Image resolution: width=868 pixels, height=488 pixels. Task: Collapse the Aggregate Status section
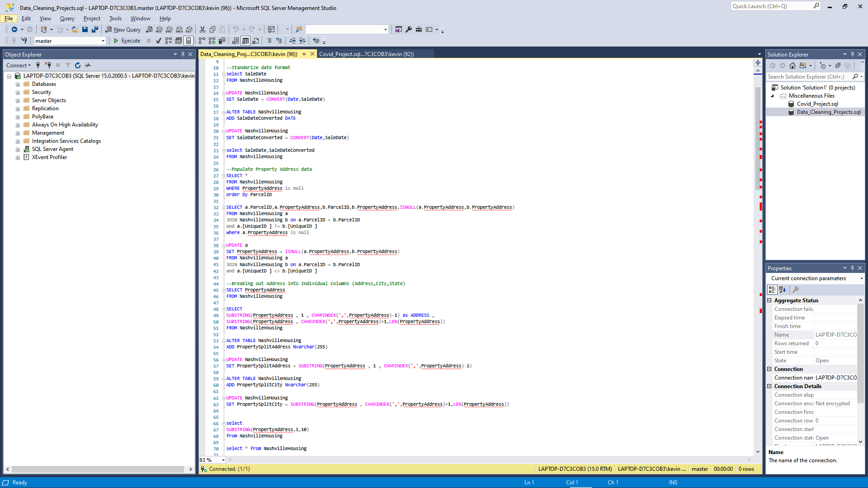(x=769, y=300)
